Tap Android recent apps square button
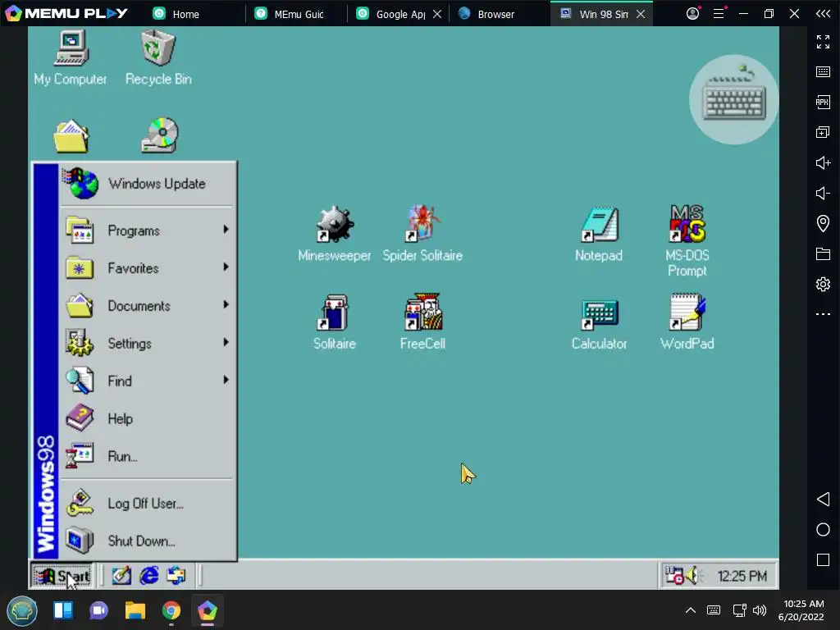The height and width of the screenshot is (630, 840). (823, 560)
